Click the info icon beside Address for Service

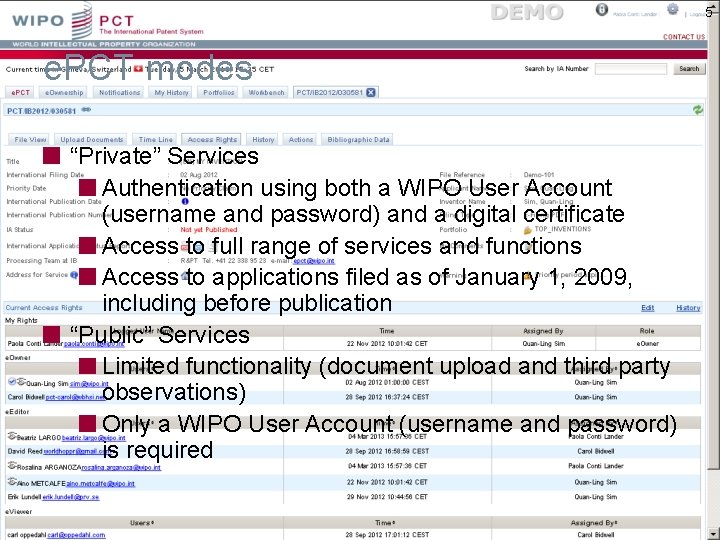click(73, 275)
